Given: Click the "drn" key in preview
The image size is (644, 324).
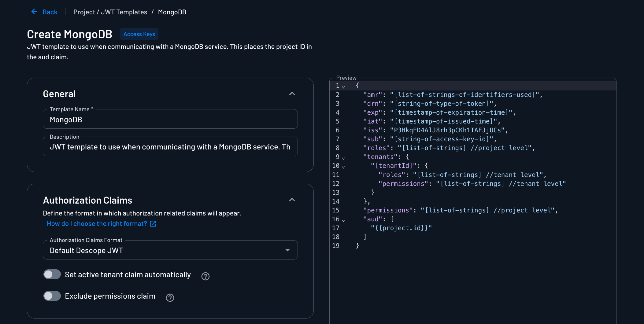Looking at the screenshot, I should click(x=372, y=104).
